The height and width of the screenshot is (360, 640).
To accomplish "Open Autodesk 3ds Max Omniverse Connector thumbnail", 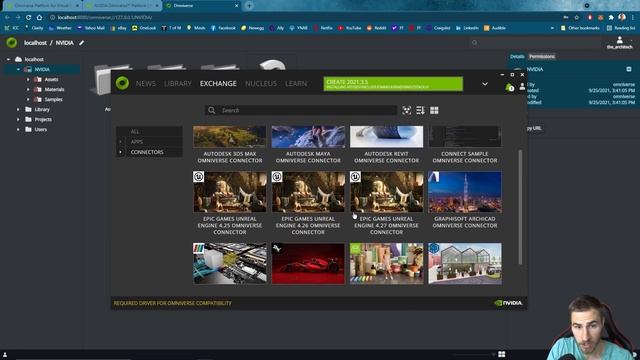I will point(229,136).
